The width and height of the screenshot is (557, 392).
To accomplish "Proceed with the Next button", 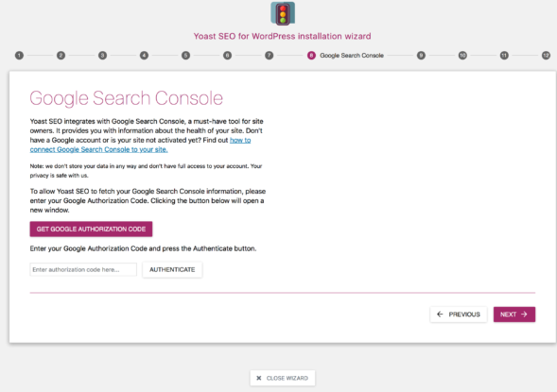I will click(x=514, y=315).
